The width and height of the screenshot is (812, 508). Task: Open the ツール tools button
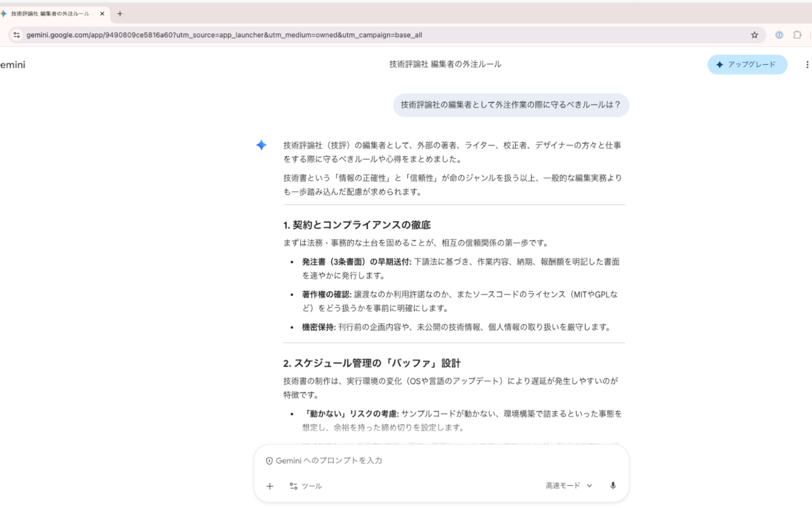[306, 486]
